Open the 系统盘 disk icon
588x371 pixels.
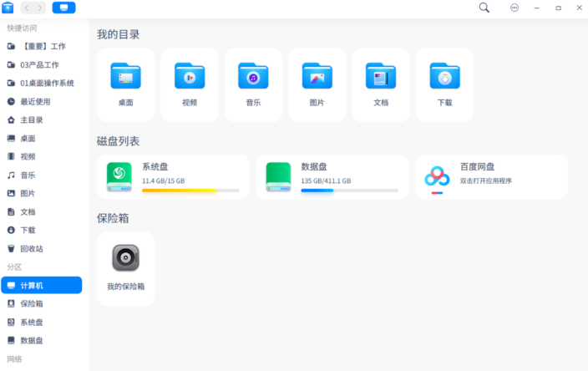point(119,176)
